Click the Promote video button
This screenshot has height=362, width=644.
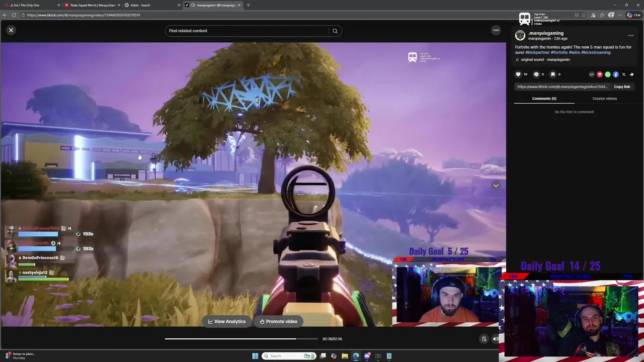click(x=279, y=321)
